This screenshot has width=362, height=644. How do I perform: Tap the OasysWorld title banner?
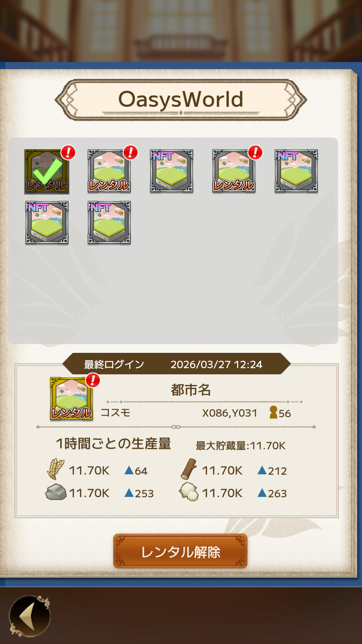click(181, 100)
